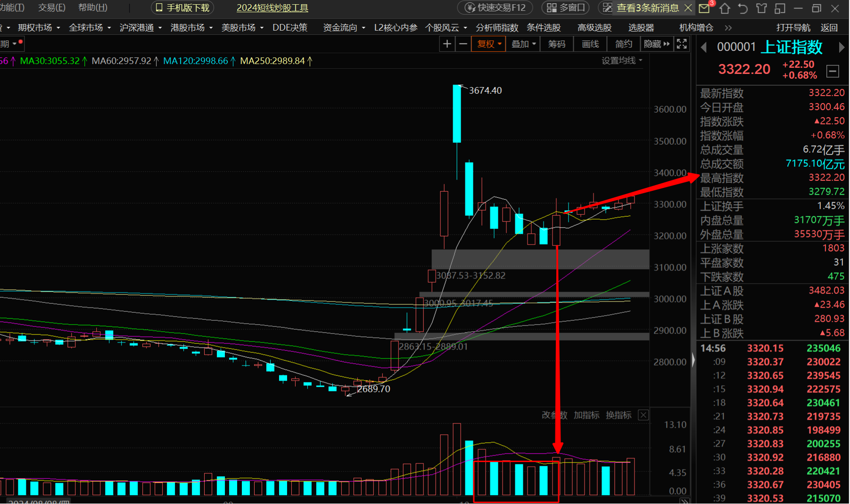Click the undo back arrow icon
This screenshot has height=504, width=850.
(x=743, y=8)
